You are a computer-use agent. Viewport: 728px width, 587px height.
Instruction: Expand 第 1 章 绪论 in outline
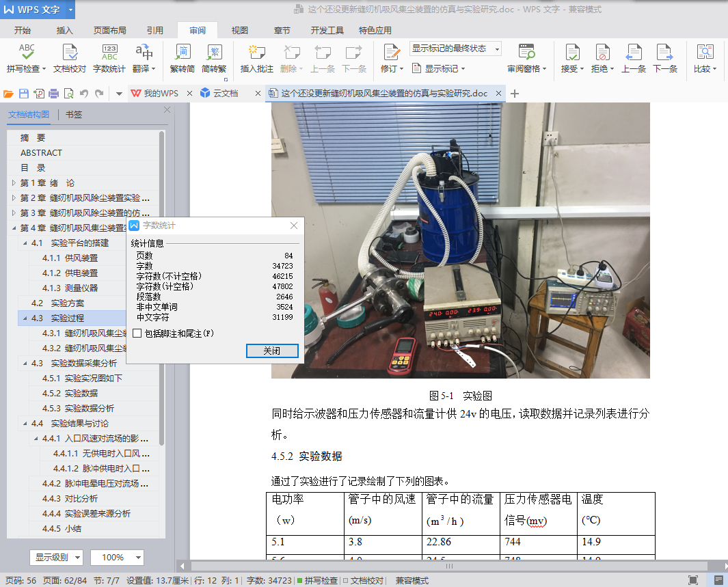click(x=14, y=183)
